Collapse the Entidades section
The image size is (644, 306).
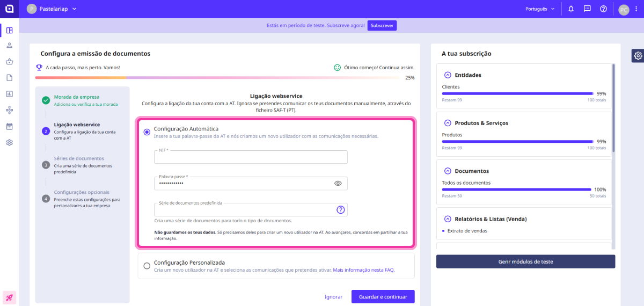448,75
